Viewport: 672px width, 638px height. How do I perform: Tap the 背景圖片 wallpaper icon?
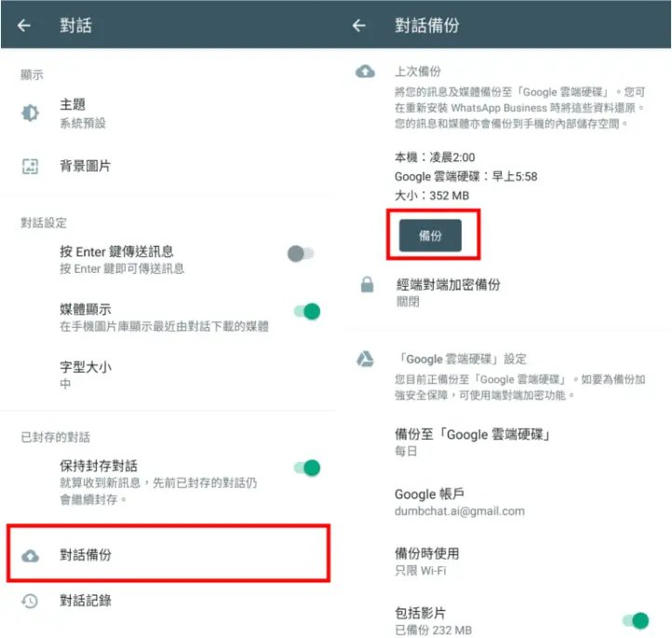[30, 167]
